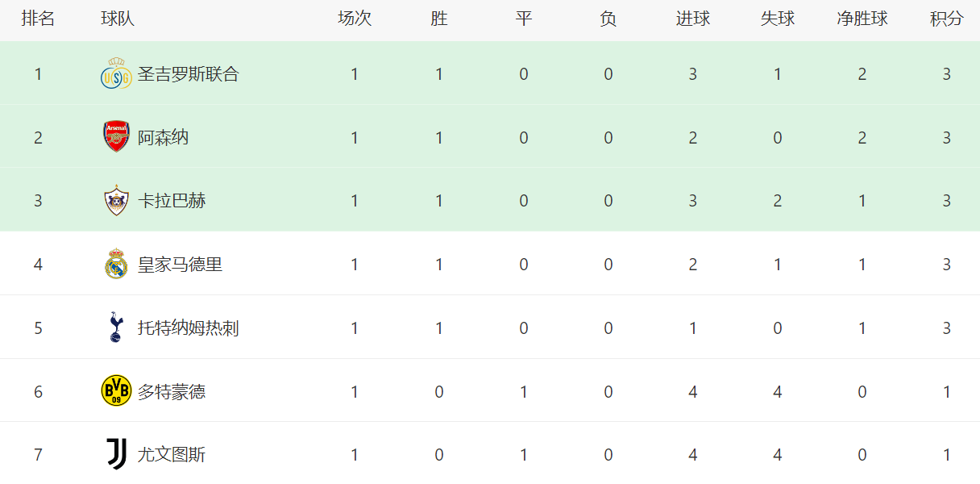Click the Tottenham Hotspur cockerel logo
The image size is (980, 484).
point(116,328)
